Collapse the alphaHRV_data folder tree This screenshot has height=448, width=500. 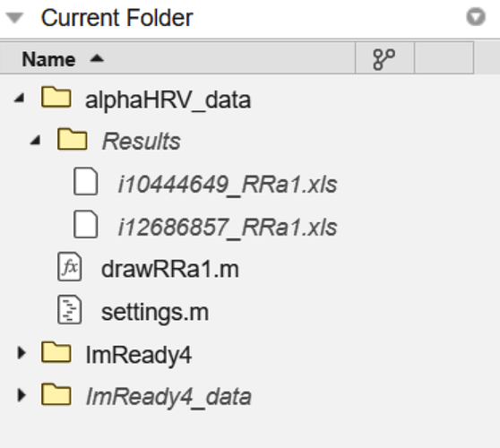coord(20,99)
